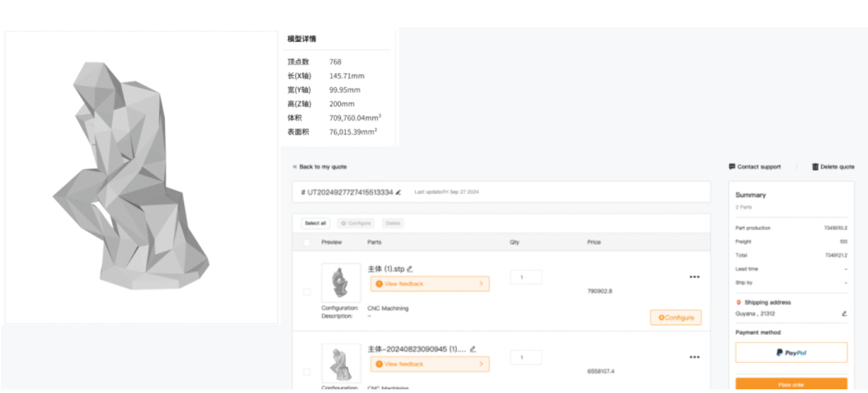Click rename pencil next to 主体-20240823090945 (1)
The image size is (868, 393).
pos(473,349)
